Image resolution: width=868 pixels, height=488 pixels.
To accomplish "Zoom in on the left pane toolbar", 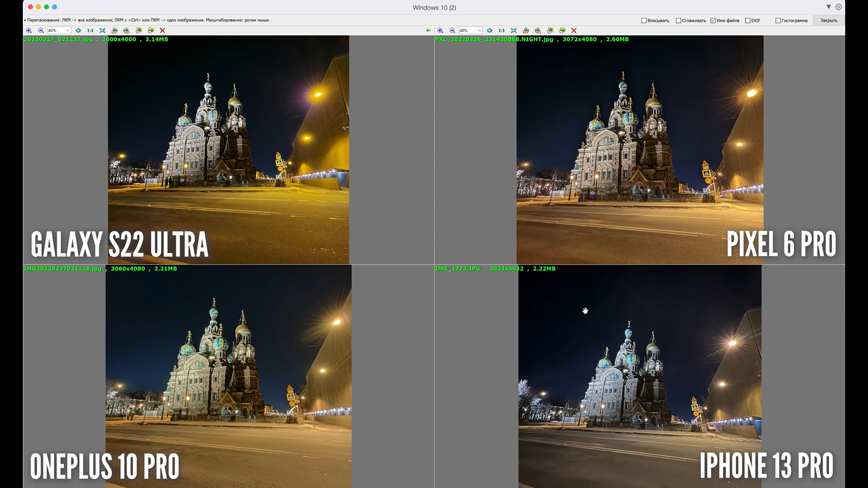I will coord(29,30).
